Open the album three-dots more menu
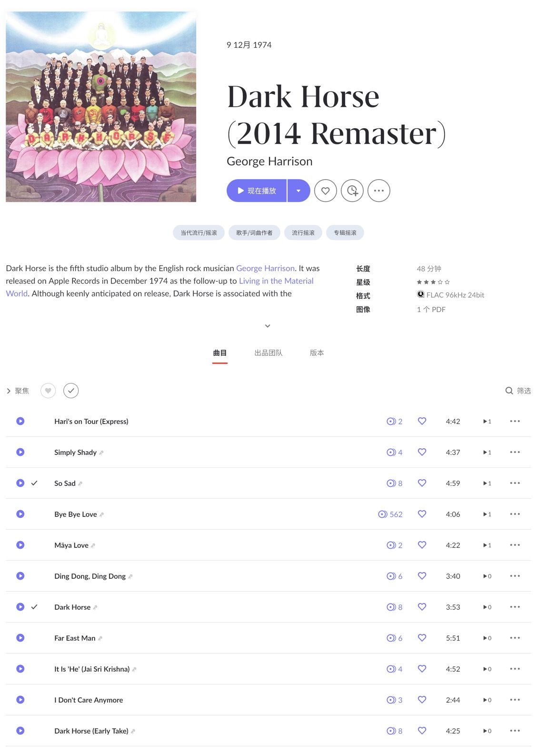This screenshot has width=537, height=756. click(379, 191)
